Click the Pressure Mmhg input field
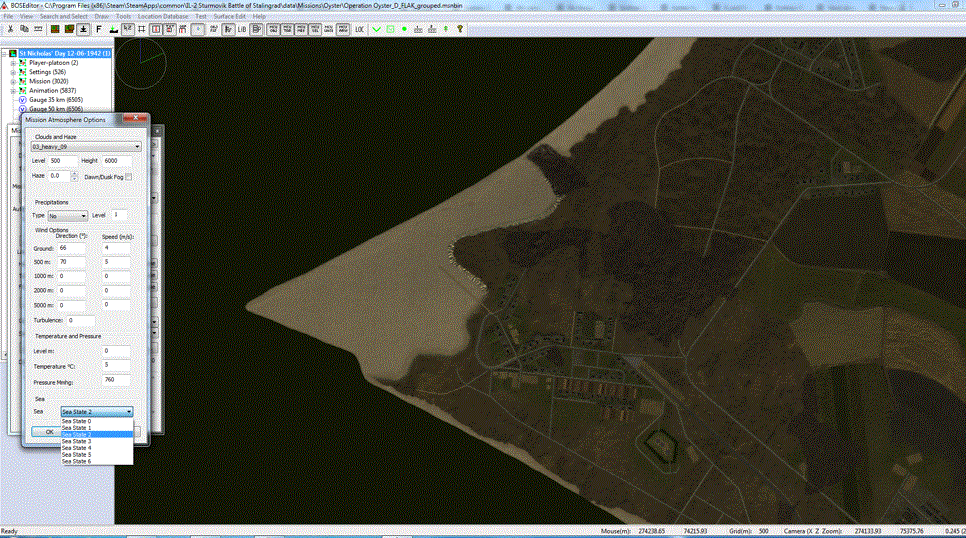 point(116,380)
